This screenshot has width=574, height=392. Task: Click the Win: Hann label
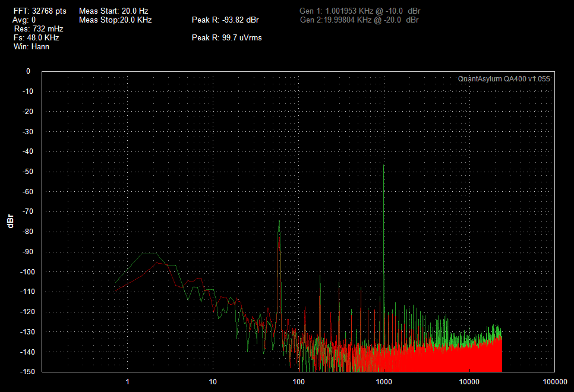tap(31, 46)
